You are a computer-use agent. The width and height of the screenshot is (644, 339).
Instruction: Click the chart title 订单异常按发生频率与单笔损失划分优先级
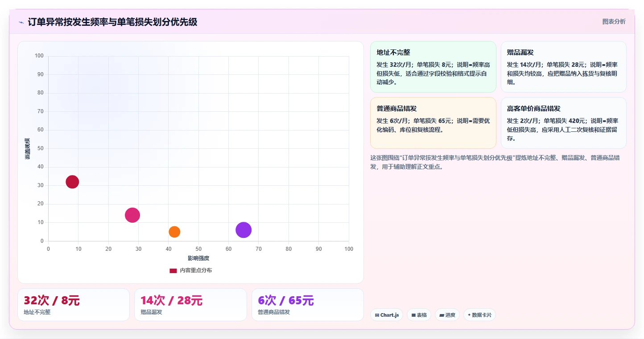pyautogui.click(x=112, y=22)
